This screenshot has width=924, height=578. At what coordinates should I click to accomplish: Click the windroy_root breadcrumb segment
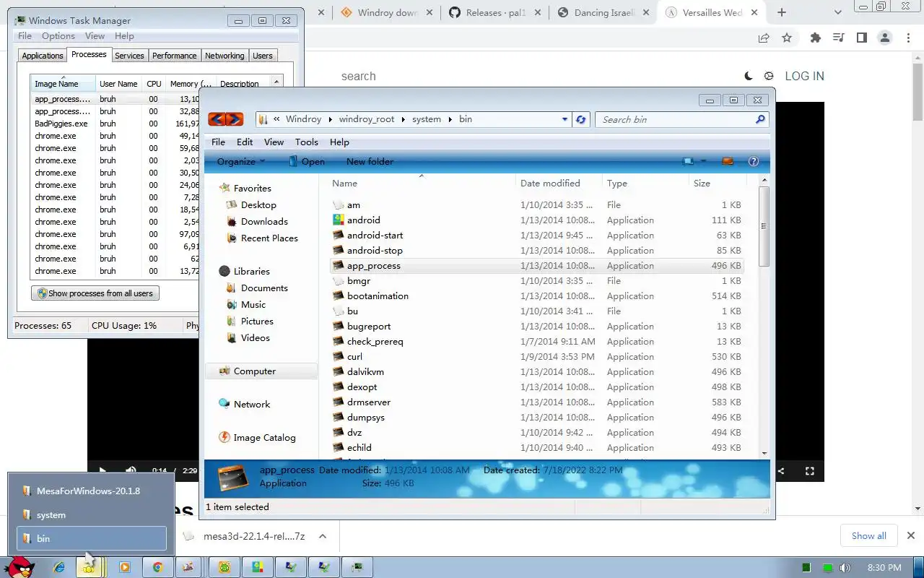tap(367, 119)
